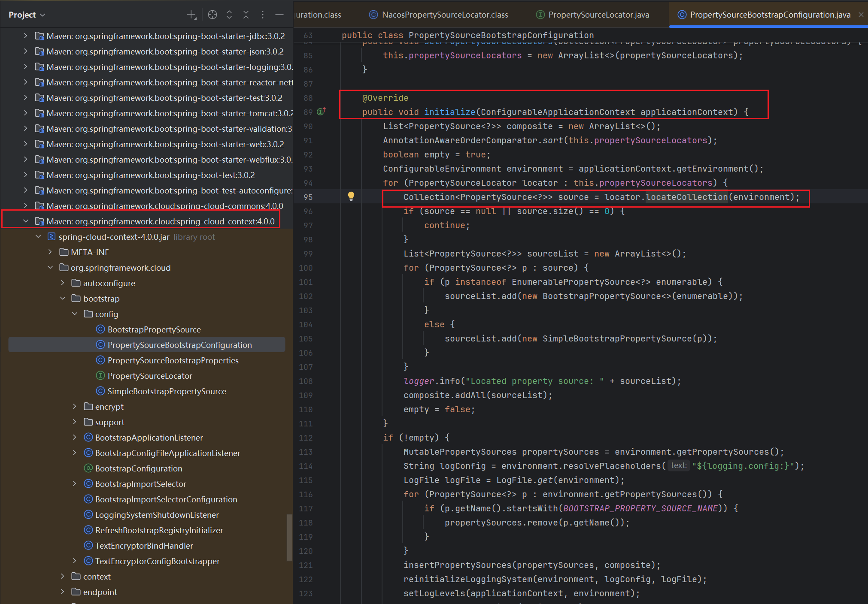Click the yellow lightbulb intention icon
This screenshot has height=604, width=868.
coord(351,196)
